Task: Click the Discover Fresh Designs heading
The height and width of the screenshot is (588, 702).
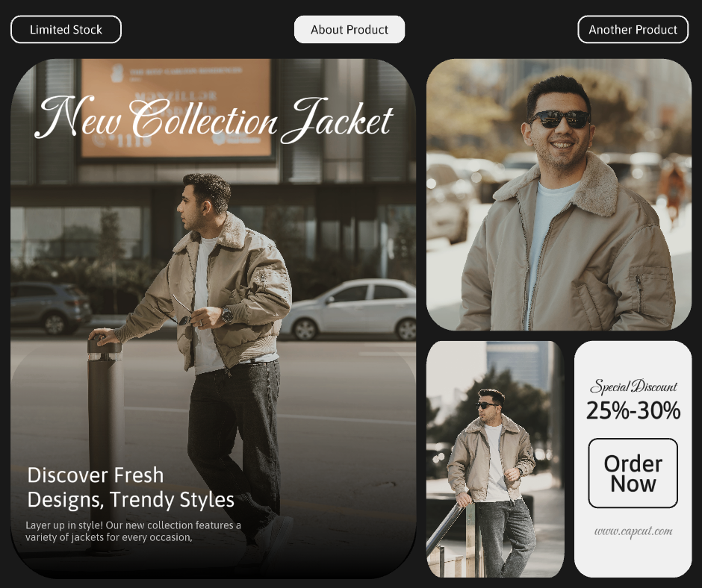Action: coord(131,487)
